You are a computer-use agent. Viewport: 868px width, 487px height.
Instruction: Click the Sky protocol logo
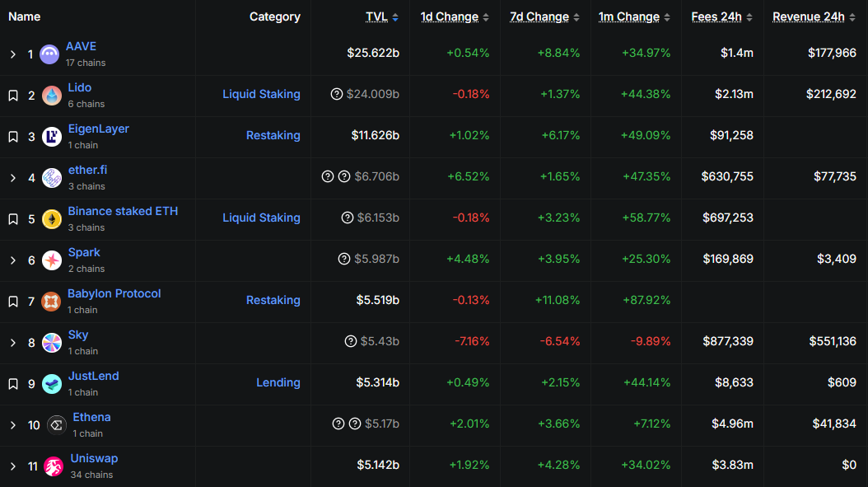point(52,343)
